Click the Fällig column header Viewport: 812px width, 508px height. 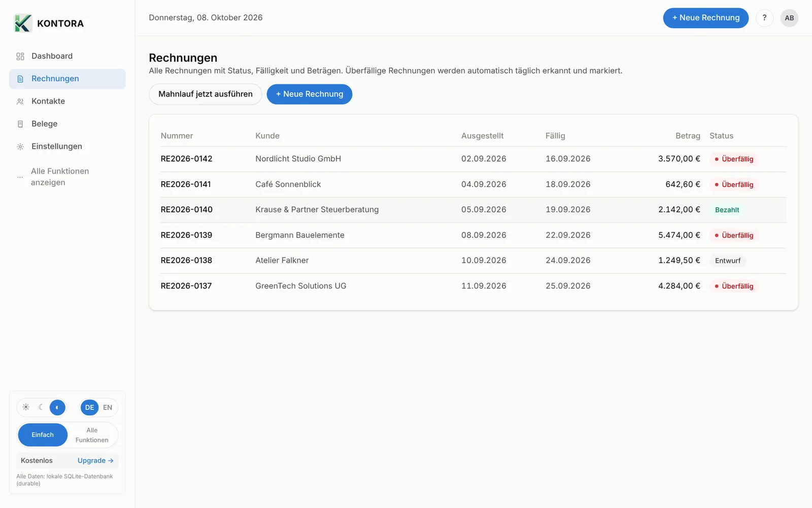[x=555, y=136]
